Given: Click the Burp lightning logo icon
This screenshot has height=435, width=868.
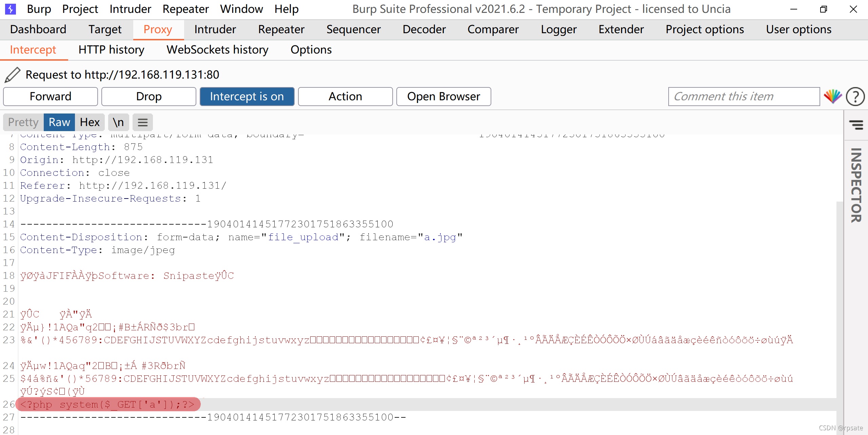Looking at the screenshot, I should [x=11, y=9].
